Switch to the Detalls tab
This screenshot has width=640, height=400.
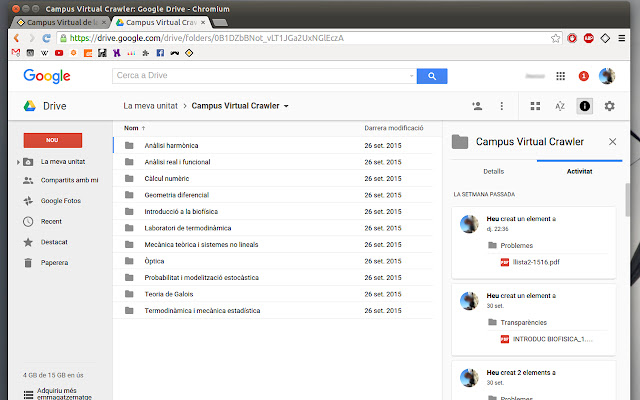[493, 171]
